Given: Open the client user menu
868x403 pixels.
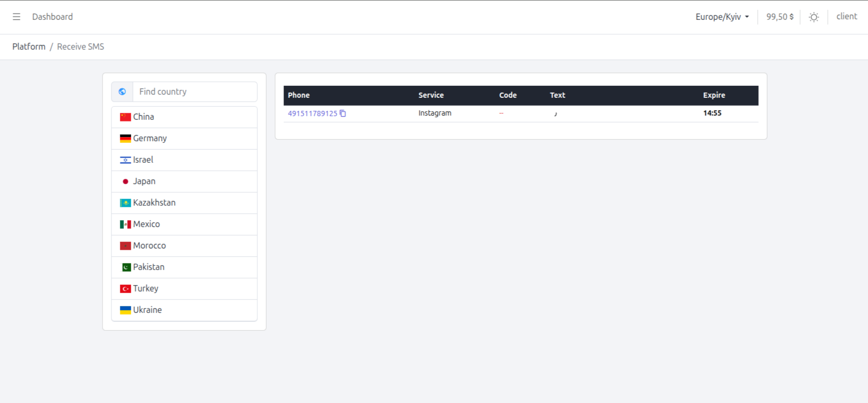Looking at the screenshot, I should pos(846,17).
